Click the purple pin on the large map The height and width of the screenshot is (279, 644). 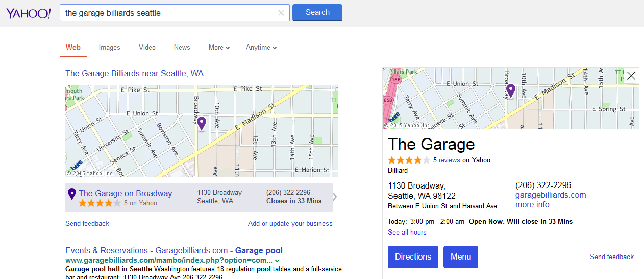pos(202,123)
